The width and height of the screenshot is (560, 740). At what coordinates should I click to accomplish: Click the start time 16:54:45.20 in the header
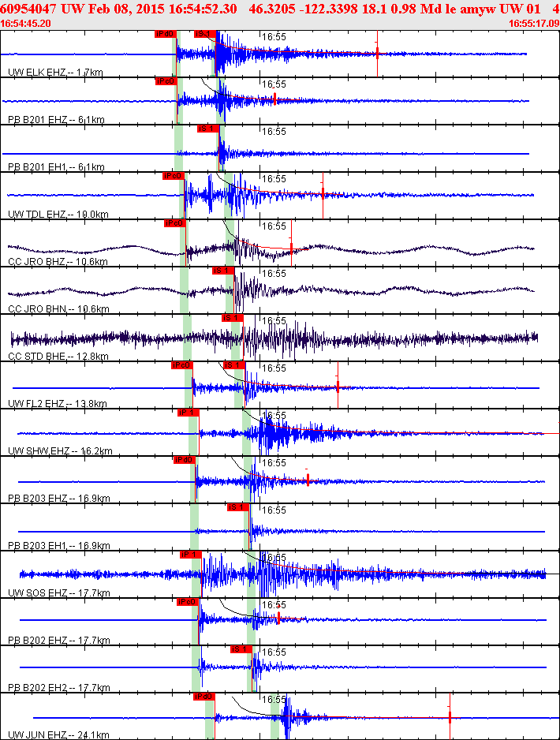coord(25,23)
